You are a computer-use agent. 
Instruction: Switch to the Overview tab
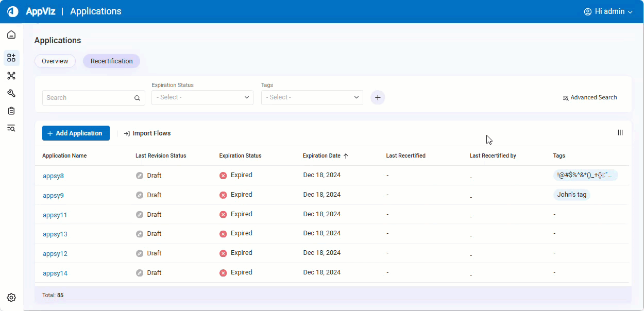coord(55,61)
